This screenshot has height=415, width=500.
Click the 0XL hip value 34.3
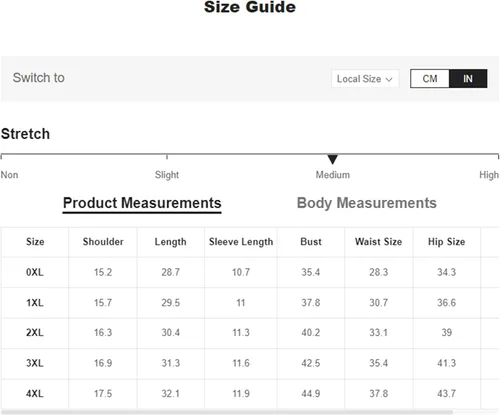click(x=446, y=272)
